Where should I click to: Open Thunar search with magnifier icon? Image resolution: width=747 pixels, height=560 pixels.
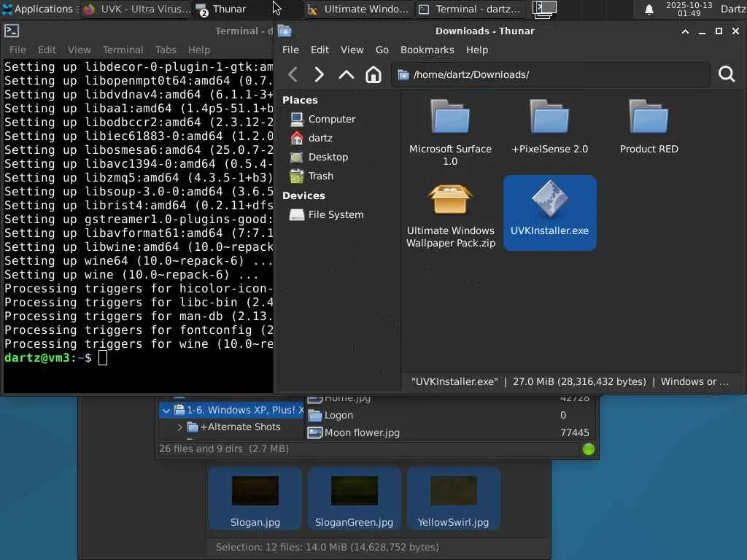coord(726,74)
